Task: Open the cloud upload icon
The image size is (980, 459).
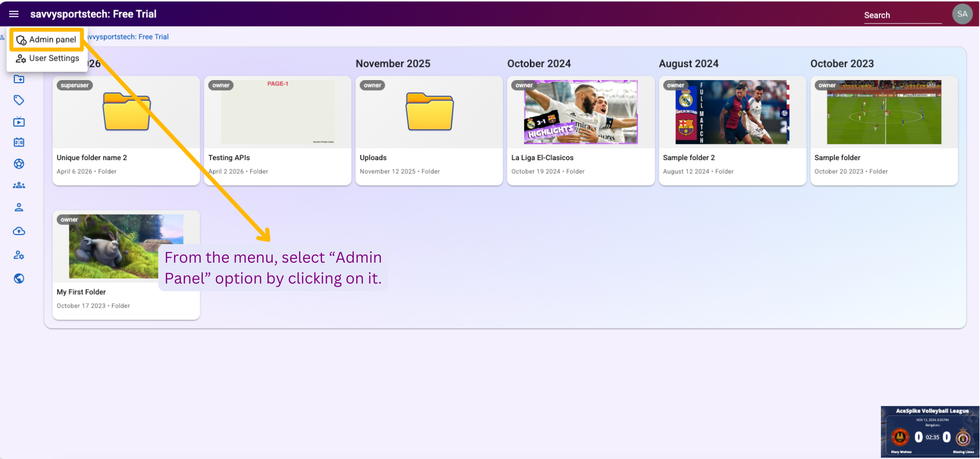Action: click(19, 232)
